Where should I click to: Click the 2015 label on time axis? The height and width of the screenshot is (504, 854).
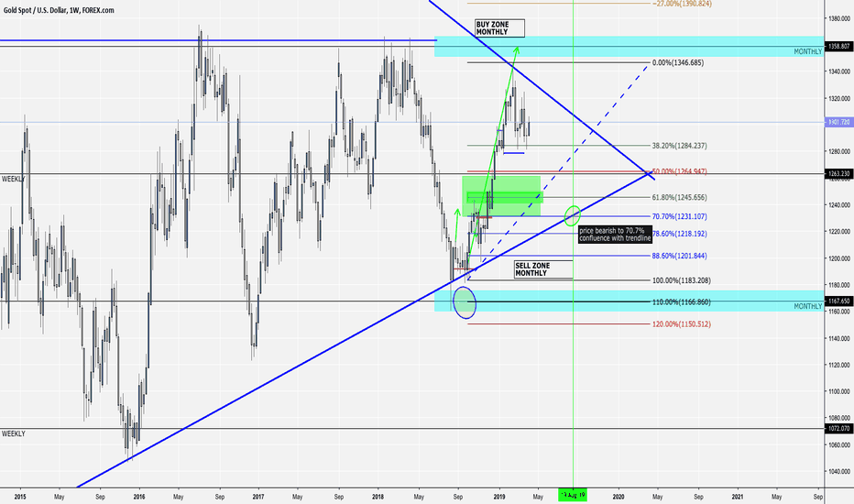coord(20,497)
